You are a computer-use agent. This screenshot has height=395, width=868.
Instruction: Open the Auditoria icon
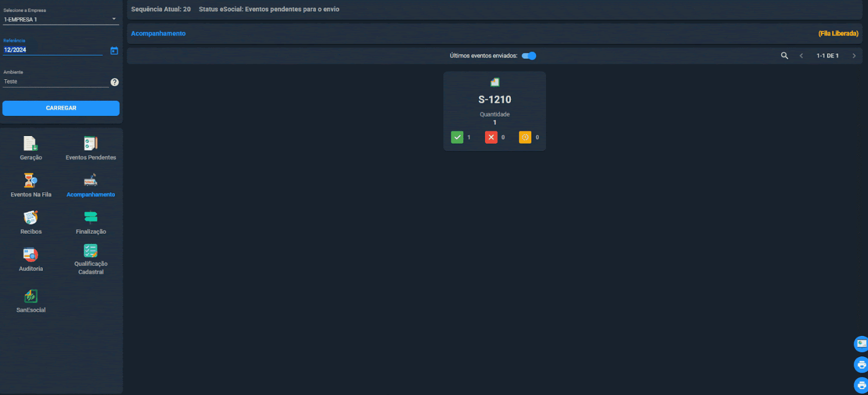coord(30,254)
